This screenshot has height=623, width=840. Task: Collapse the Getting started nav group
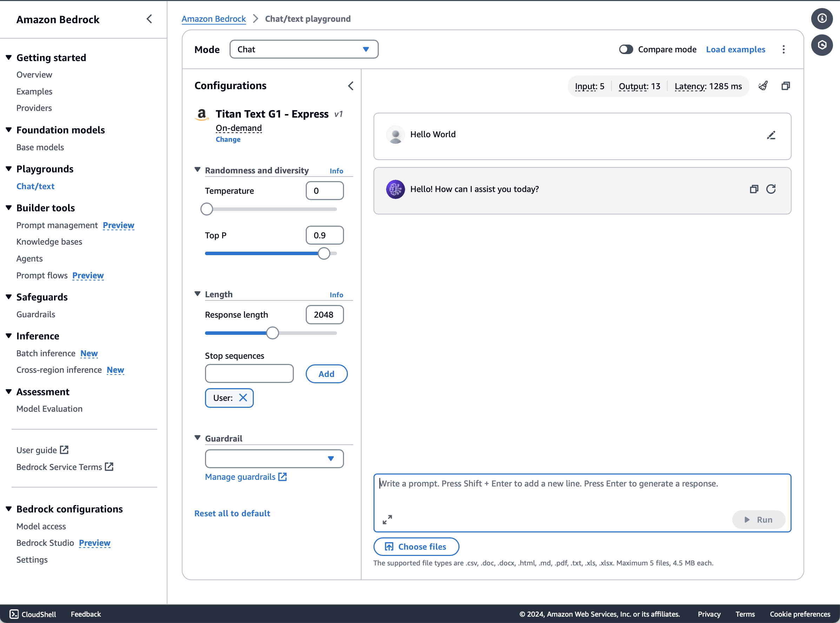[9, 57]
